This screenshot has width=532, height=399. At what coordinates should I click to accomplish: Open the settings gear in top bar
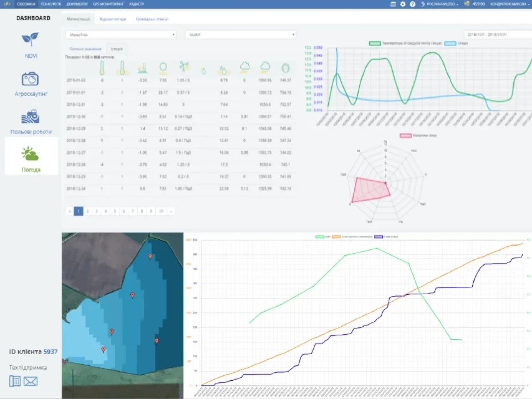pos(403,4)
